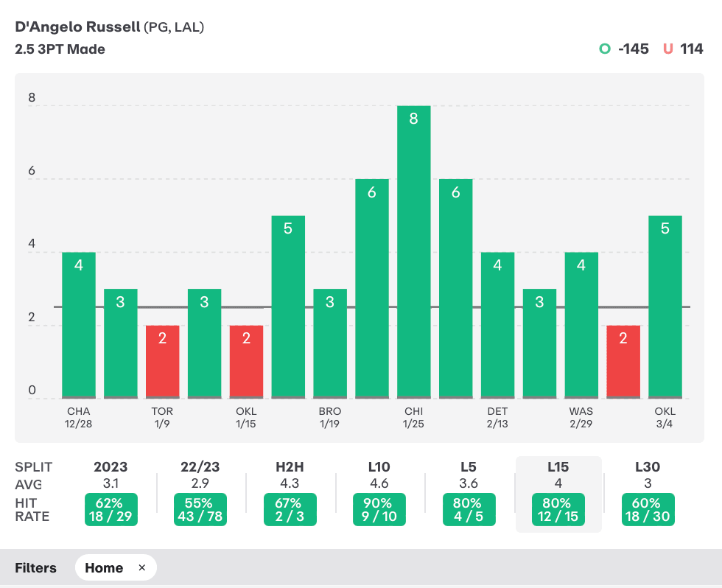Viewport: 722px width, 588px height.
Task: Click the CHA 12/28 bar showing 4
Action: click(79, 325)
